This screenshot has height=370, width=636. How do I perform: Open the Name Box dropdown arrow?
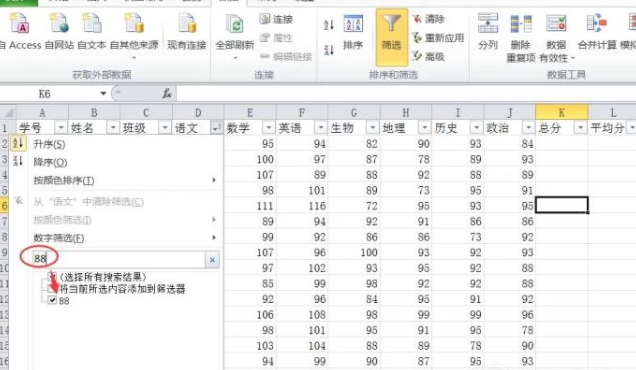pos(103,94)
